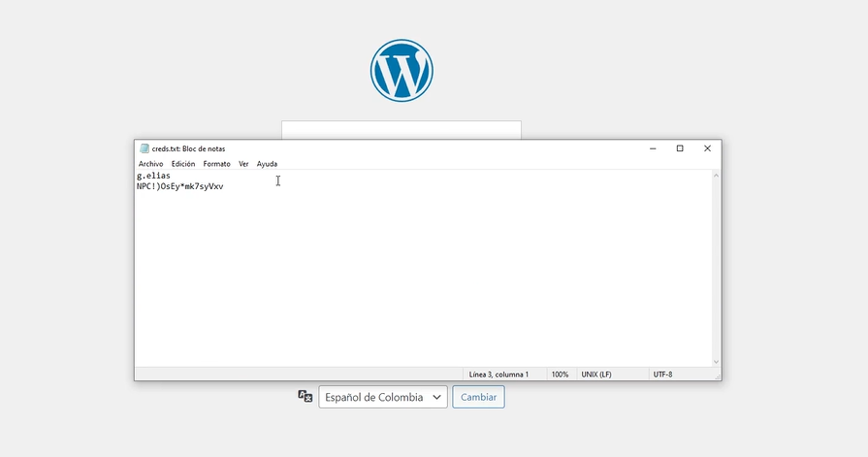This screenshot has height=457, width=868.
Task: Open the Edición menu
Action: point(183,164)
